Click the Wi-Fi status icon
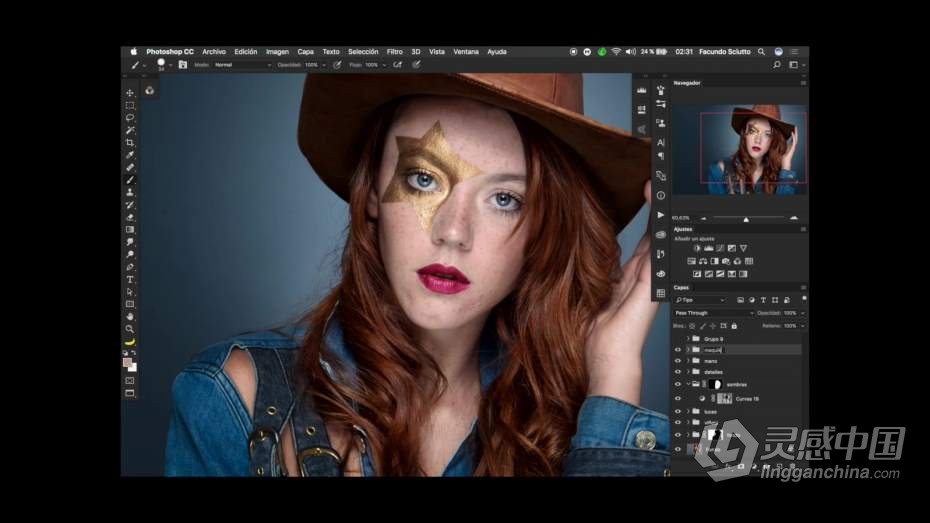This screenshot has height=523, width=930. pos(616,52)
